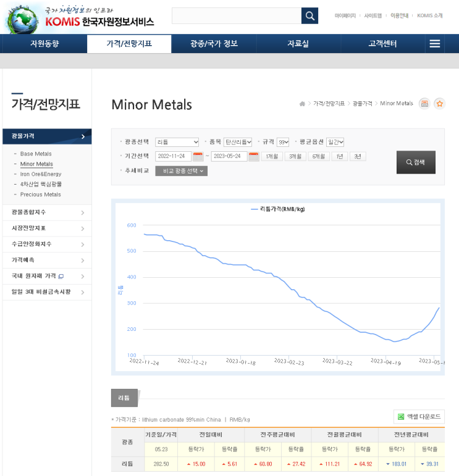Click external link icon beside 국내 원자재 가격
This screenshot has height=476, width=459.
click(x=61, y=276)
